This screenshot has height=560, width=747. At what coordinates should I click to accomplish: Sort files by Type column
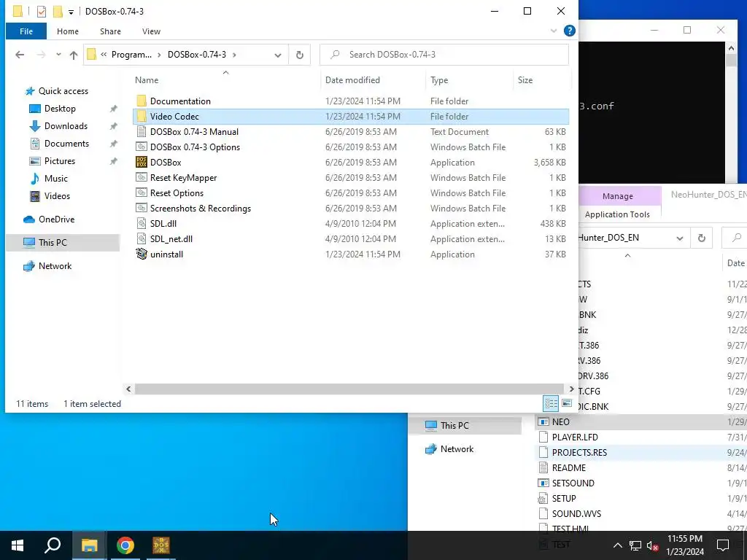pyautogui.click(x=439, y=80)
